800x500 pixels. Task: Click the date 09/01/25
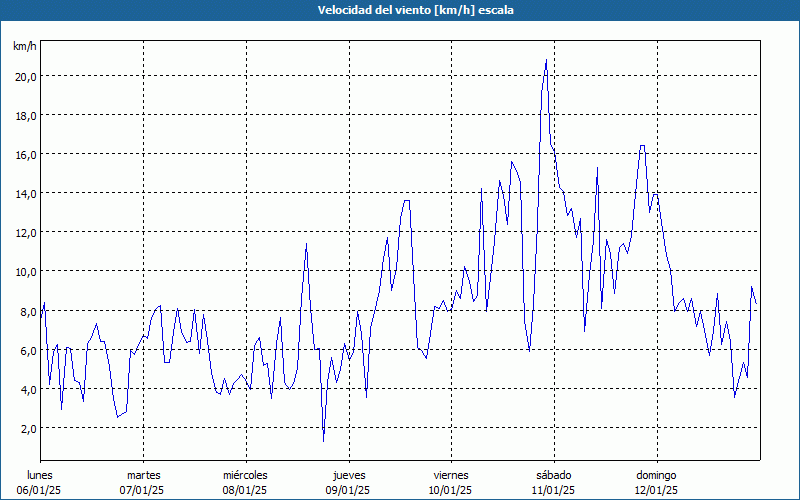pos(347,490)
